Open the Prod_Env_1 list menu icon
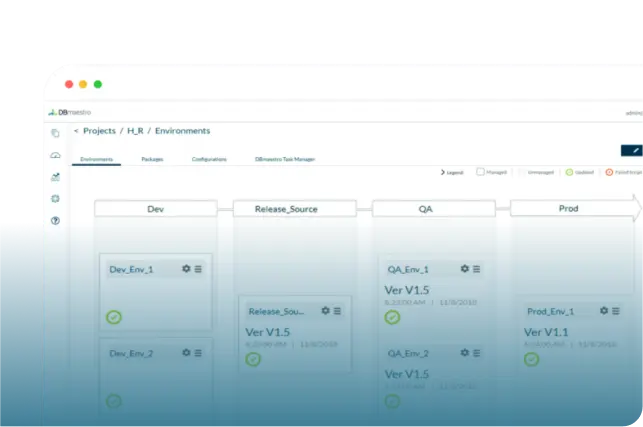This screenshot has width=643, height=427. [616, 311]
